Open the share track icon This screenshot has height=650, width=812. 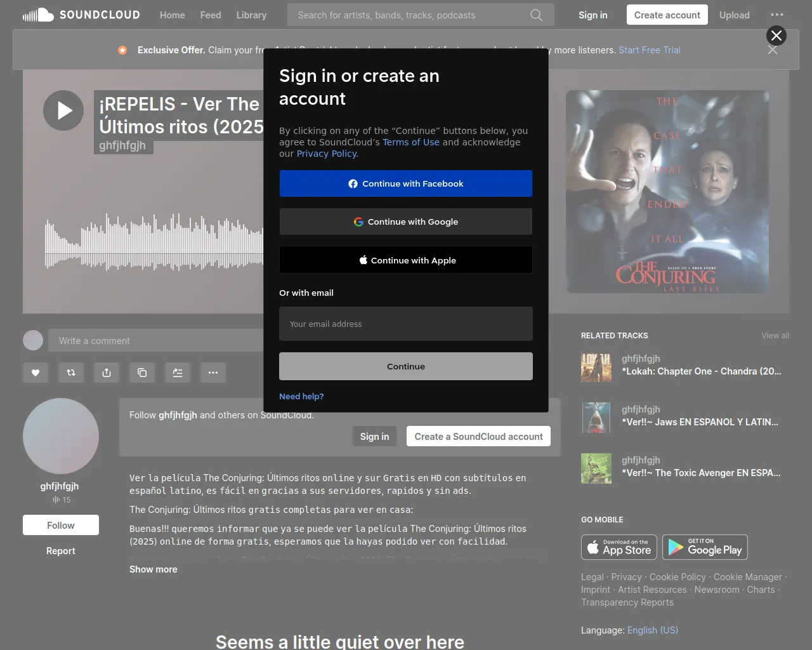pyautogui.click(x=107, y=373)
